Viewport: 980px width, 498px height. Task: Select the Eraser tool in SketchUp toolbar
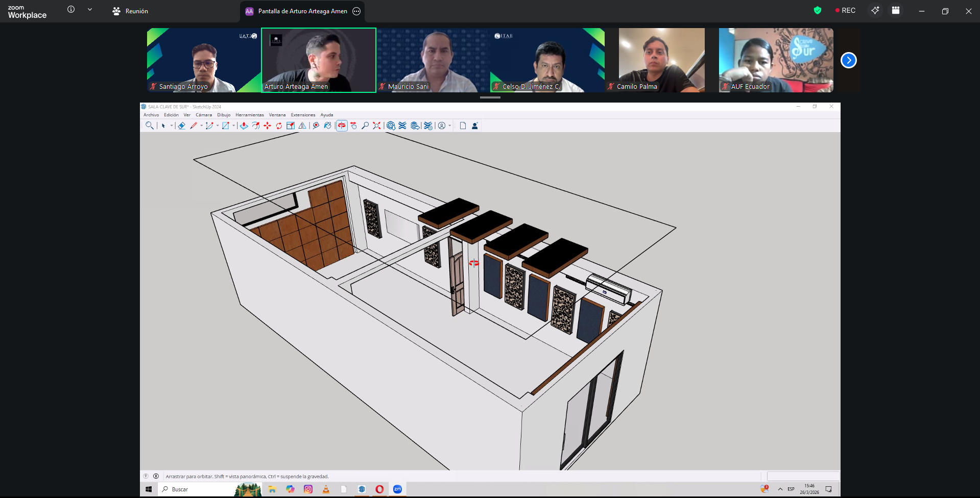click(181, 126)
